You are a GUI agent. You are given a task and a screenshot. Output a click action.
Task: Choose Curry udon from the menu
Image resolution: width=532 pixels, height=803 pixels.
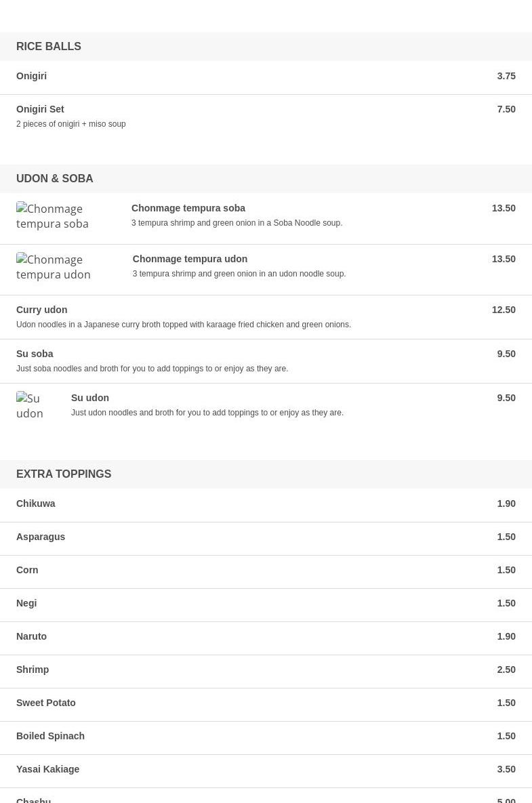(x=42, y=310)
